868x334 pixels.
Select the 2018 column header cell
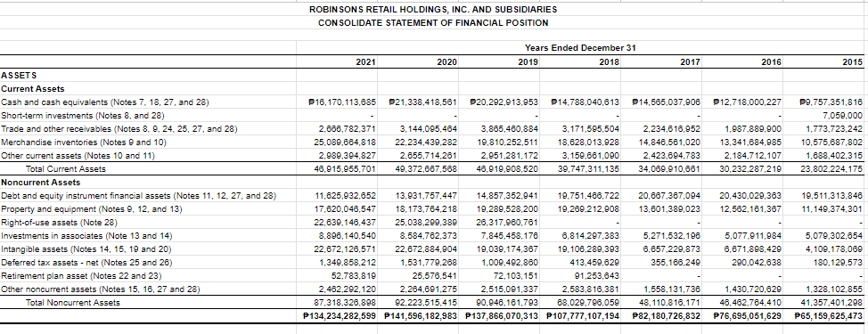580,62
